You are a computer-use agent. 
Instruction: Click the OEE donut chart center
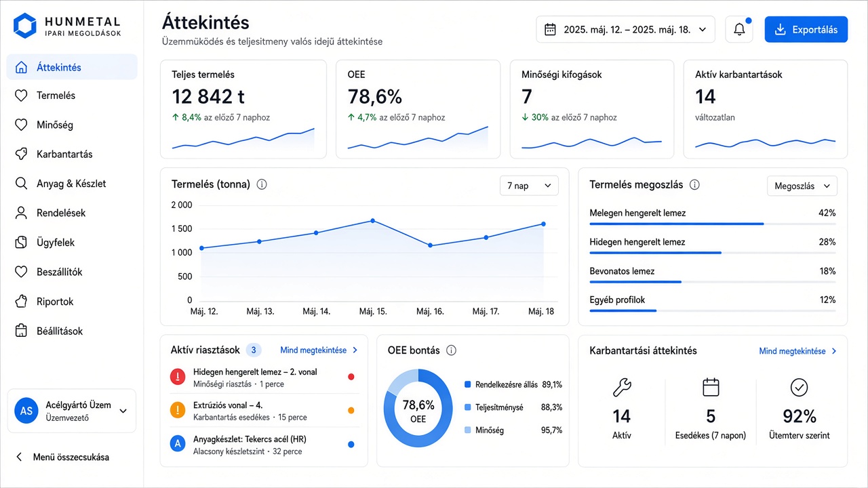418,411
